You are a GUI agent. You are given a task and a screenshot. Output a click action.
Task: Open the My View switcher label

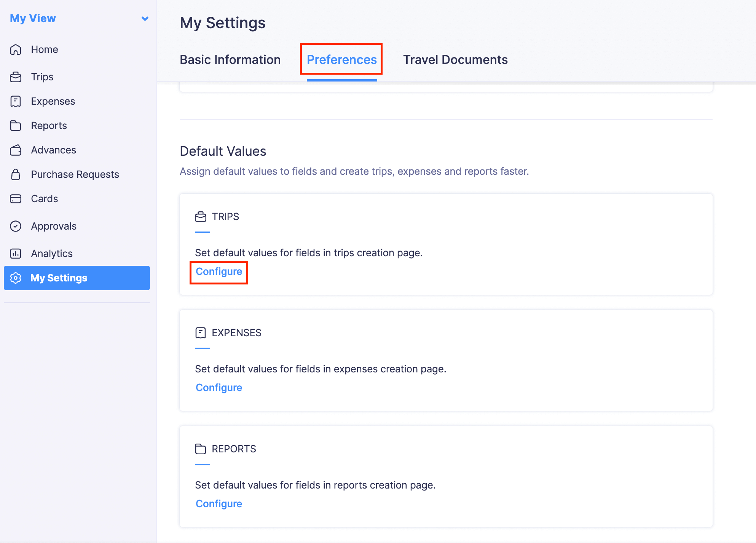point(33,18)
